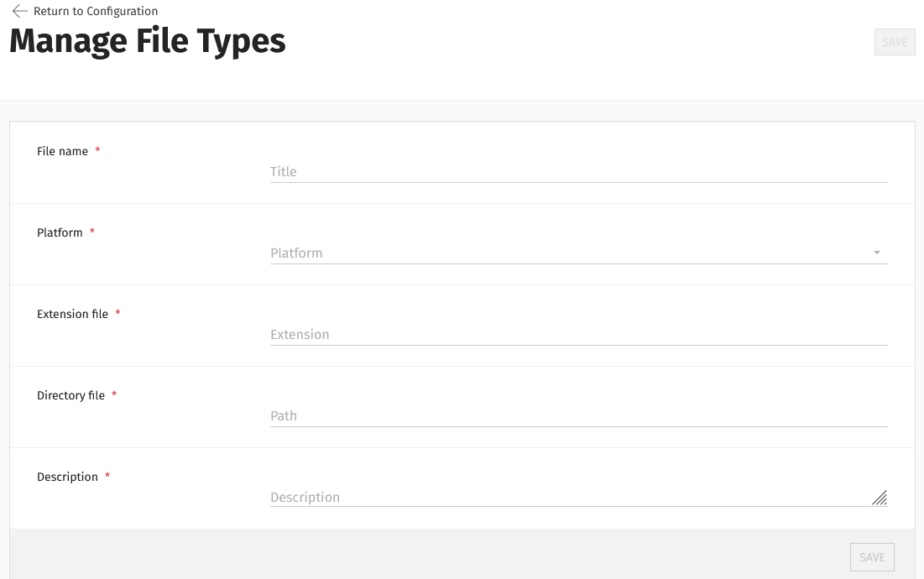
Task: Click inside the Description textarea
Action: [x=579, y=497]
